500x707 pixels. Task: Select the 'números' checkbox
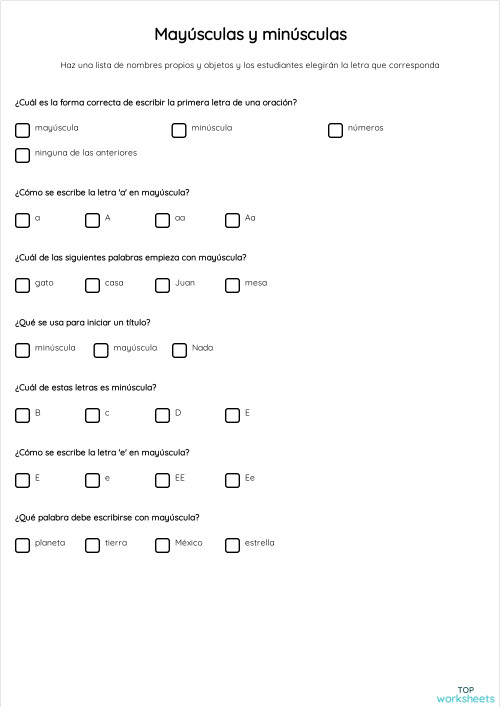click(x=335, y=131)
